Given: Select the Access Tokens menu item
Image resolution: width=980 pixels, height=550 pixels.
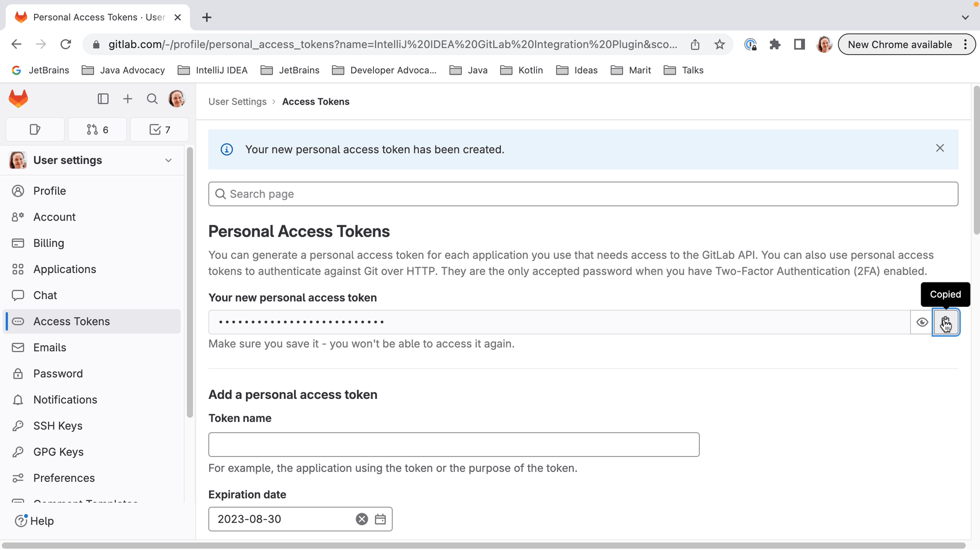Looking at the screenshot, I should tap(72, 321).
